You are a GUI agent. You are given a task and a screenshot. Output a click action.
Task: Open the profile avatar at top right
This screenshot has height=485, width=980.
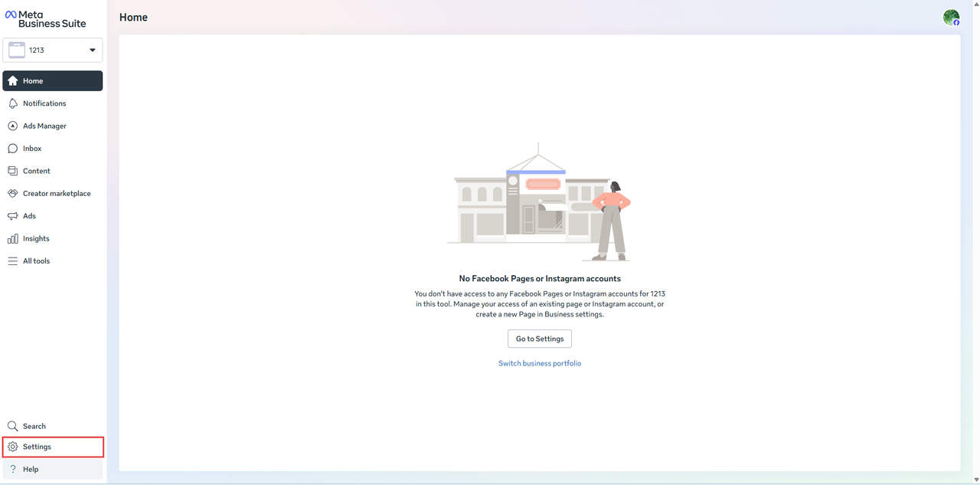(x=951, y=18)
